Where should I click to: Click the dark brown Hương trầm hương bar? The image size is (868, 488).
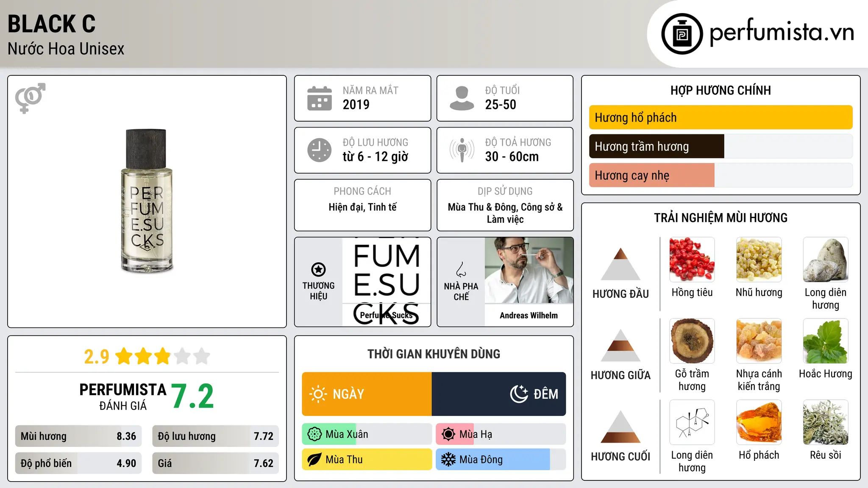657,147
